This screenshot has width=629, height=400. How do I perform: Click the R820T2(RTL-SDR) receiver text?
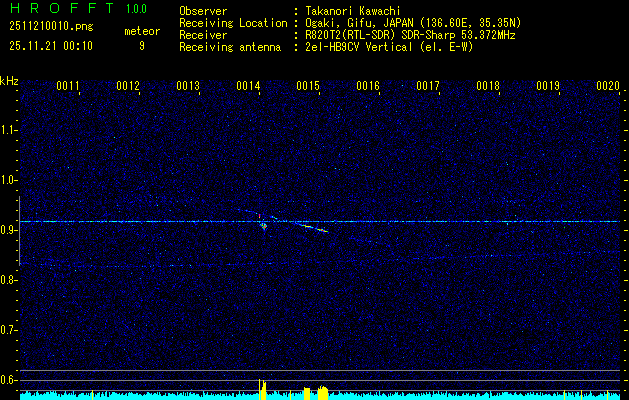410,35
